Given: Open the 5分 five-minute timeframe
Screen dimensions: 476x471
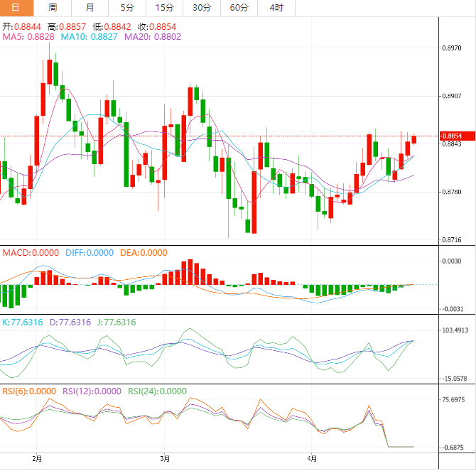Looking at the screenshot, I should point(126,8).
